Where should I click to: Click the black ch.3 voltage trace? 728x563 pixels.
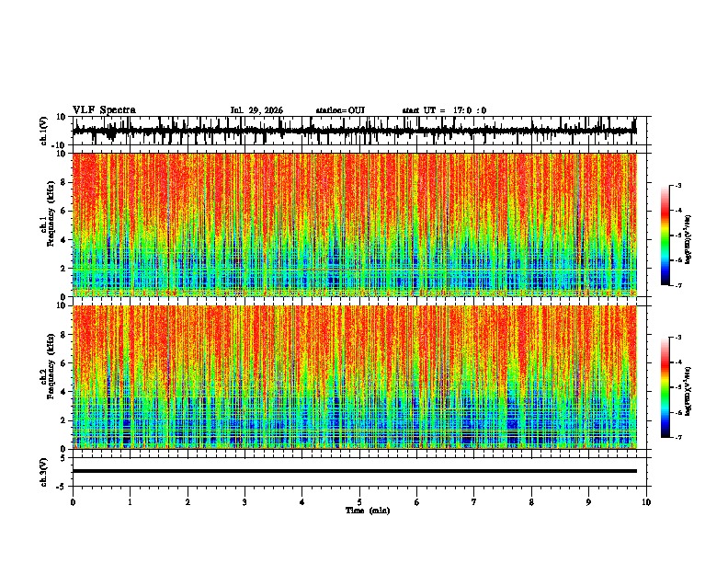click(x=354, y=471)
